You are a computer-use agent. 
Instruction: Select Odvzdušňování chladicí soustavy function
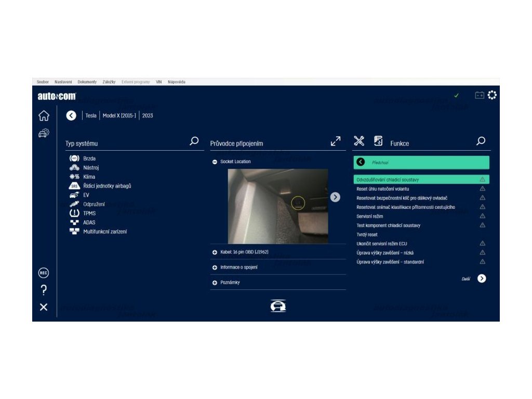pyautogui.click(x=421, y=179)
